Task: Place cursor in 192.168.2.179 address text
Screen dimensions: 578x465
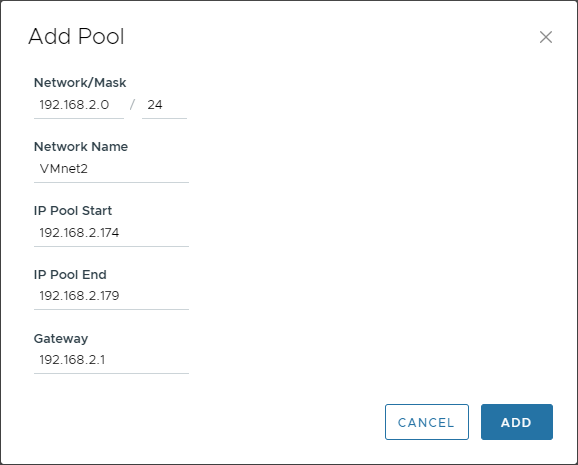Action: (79, 296)
